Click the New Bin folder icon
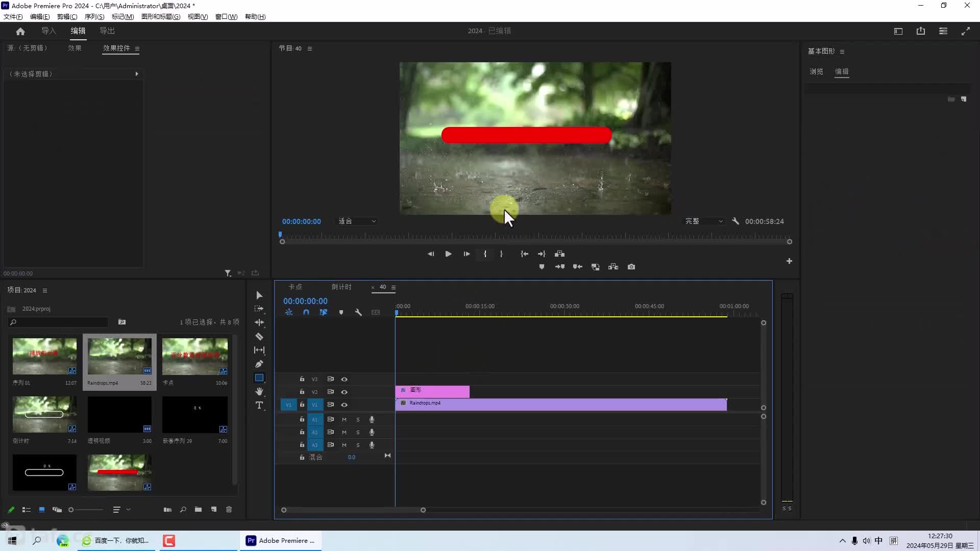The width and height of the screenshot is (980, 551). tap(198, 510)
